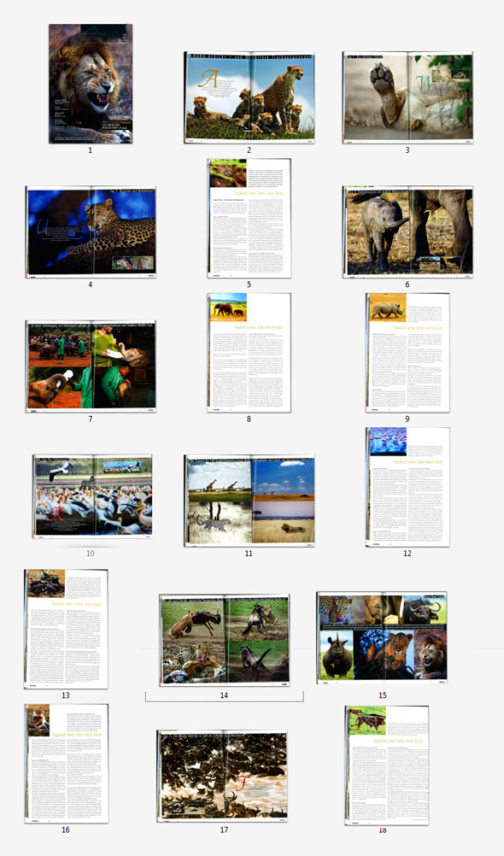The image size is (504, 856).
Task: Open spread 4 with leopard on branch
Action: coord(91,232)
